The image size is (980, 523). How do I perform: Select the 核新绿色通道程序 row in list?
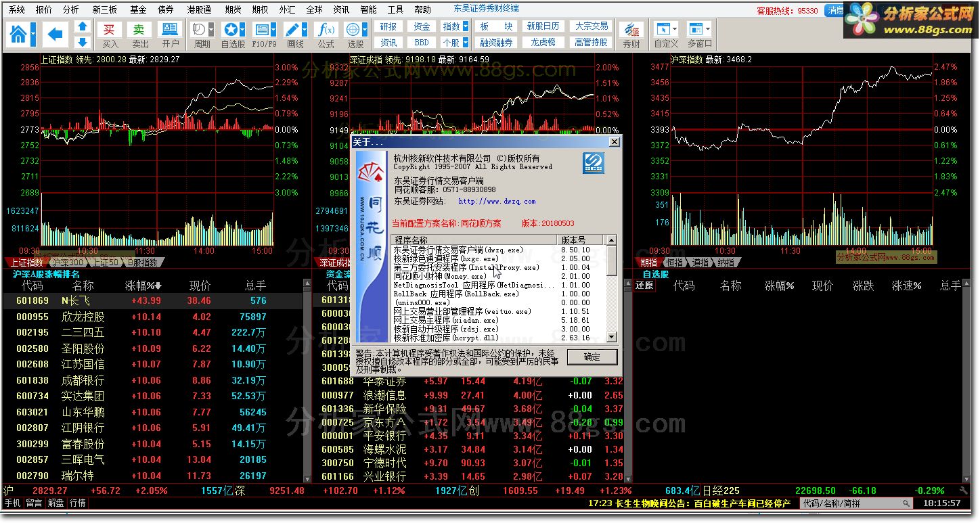[x=498, y=258]
